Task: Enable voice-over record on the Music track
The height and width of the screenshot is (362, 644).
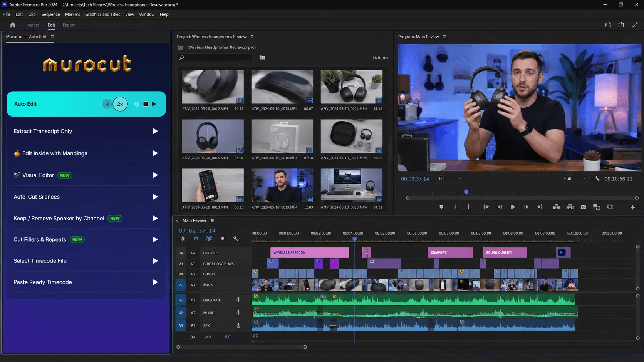Action: [x=238, y=313]
